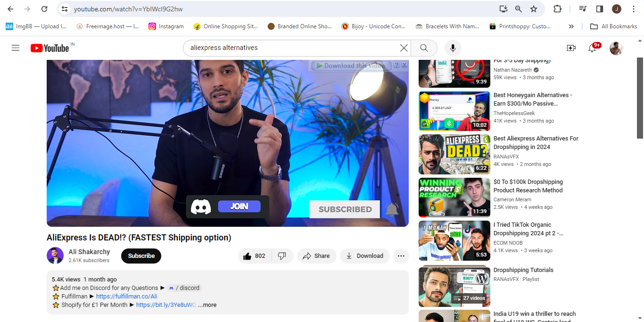Screen dimensions: 644x322
Task: Open $0 To $100k Dropshipping video title
Action: (528, 186)
